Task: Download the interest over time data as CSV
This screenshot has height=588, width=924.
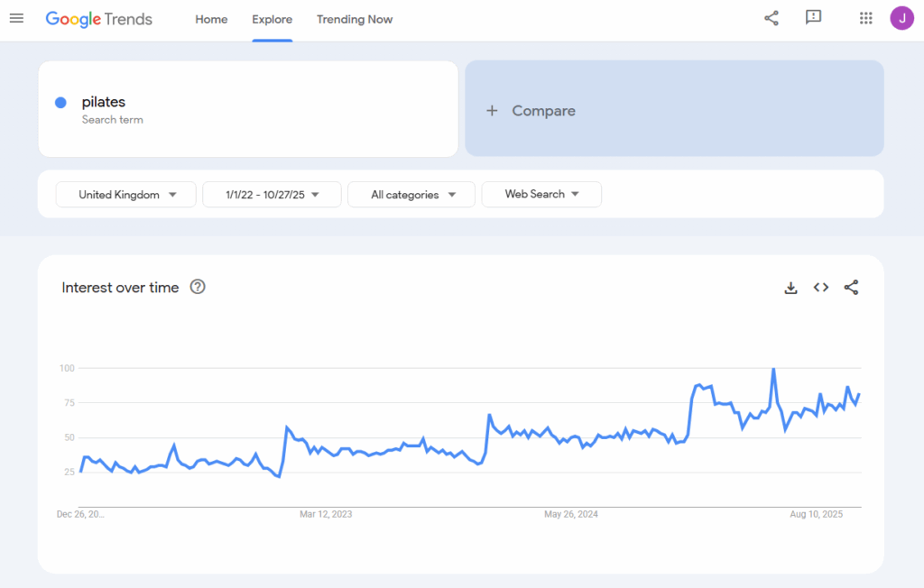Action: tap(791, 287)
